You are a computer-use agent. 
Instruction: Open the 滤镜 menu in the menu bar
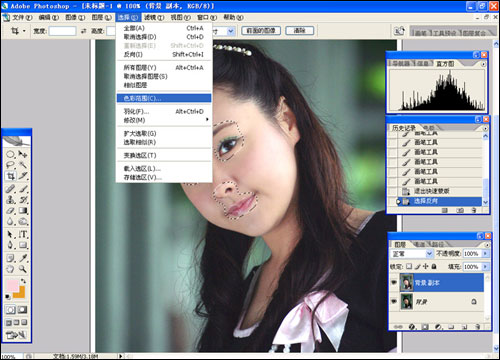(x=154, y=17)
